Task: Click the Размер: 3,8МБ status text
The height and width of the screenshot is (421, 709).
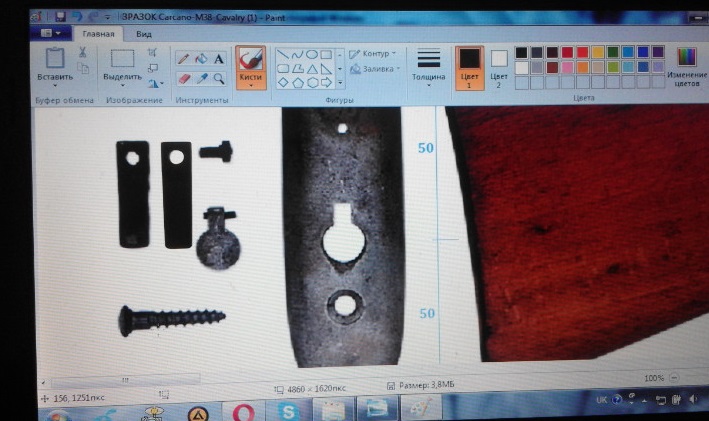Action: click(426, 385)
